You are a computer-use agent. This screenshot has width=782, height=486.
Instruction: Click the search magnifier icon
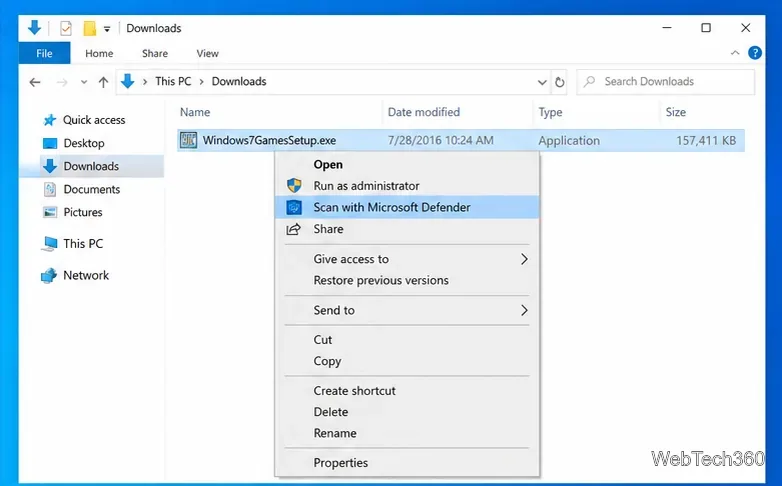[589, 81]
